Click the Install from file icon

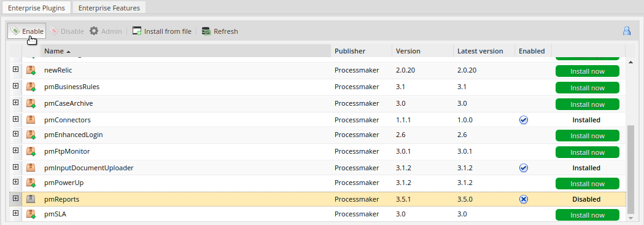(x=137, y=31)
